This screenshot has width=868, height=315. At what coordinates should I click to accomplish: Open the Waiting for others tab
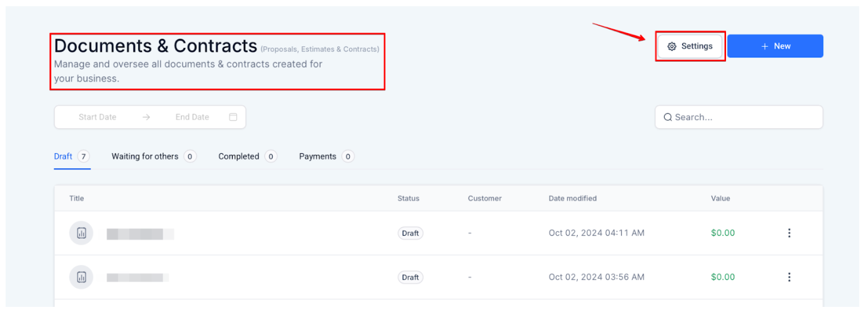(145, 156)
